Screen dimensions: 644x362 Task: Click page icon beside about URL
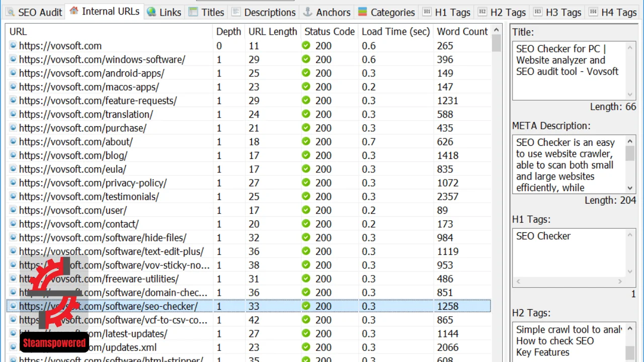(x=13, y=142)
